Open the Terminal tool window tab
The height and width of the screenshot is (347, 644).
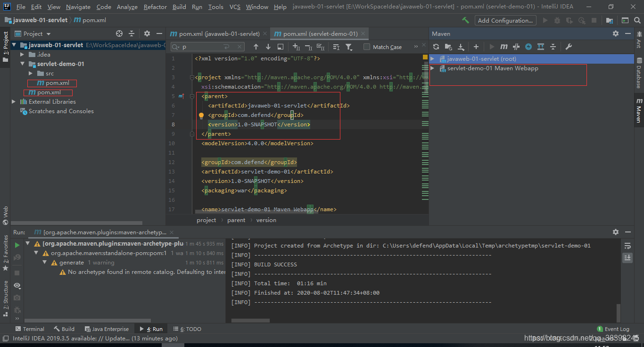[x=30, y=329]
